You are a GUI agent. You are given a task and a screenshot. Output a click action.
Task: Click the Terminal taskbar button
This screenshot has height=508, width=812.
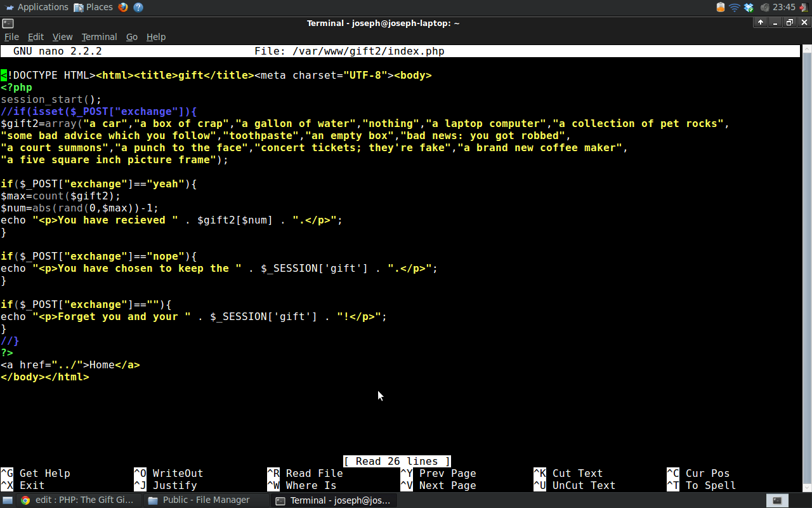(x=334, y=500)
